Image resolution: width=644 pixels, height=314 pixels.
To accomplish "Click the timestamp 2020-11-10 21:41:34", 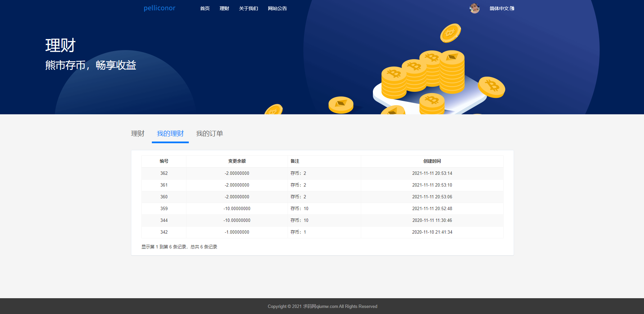I will 432,232.
